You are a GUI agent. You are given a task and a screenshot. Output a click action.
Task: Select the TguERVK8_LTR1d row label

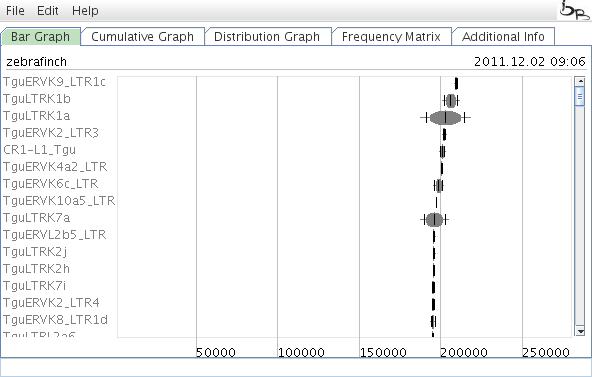click(56, 320)
